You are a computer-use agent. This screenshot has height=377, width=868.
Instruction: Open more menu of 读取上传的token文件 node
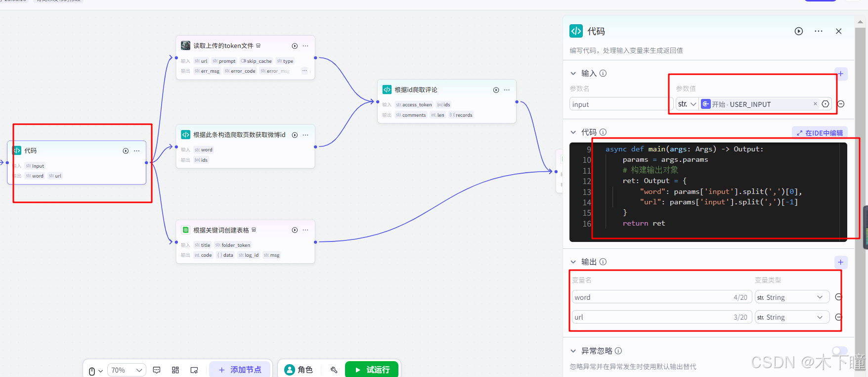coord(305,46)
